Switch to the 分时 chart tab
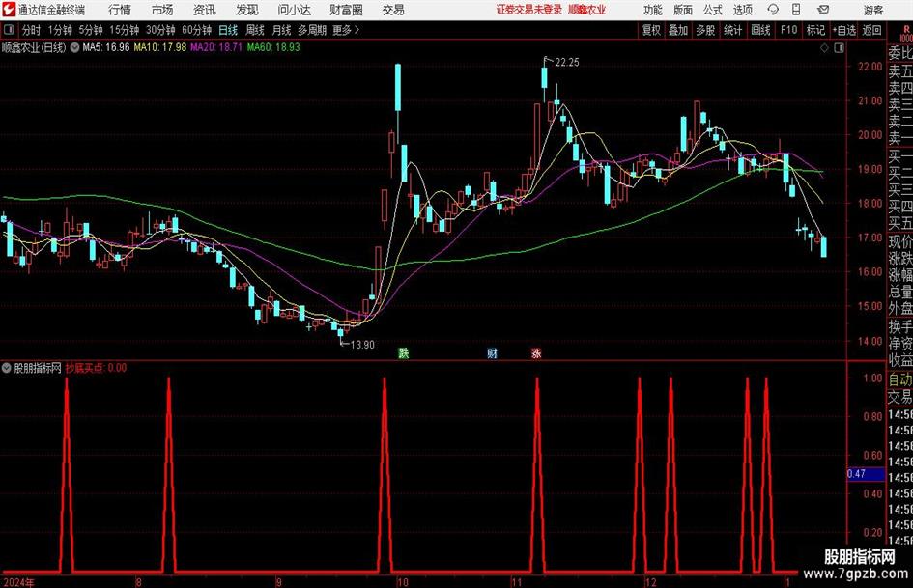 point(31,30)
